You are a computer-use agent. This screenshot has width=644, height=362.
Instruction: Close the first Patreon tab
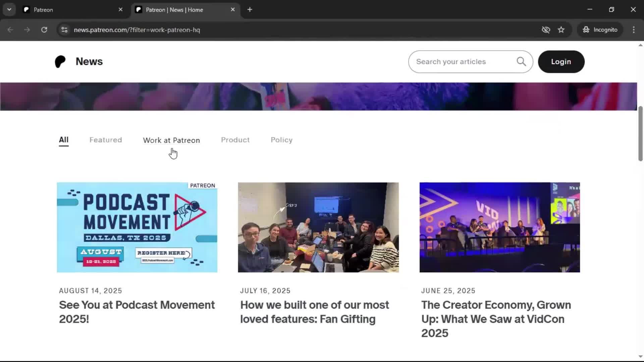point(121,10)
